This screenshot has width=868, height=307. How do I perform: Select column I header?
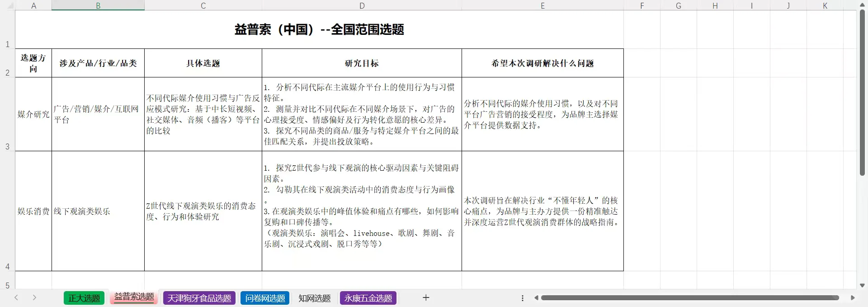coord(752,5)
